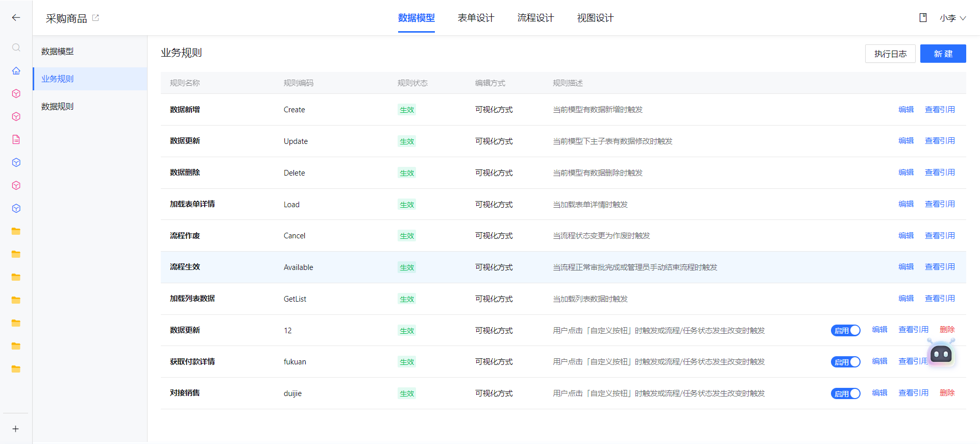Click the 编辑方式 column header
The width and height of the screenshot is (980, 444).
tap(490, 83)
